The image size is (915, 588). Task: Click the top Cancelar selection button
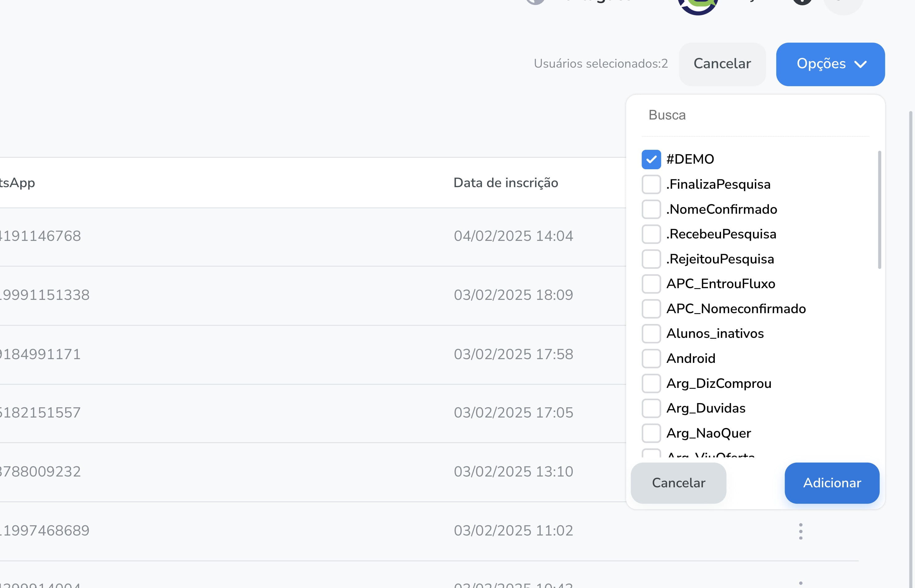[722, 64]
